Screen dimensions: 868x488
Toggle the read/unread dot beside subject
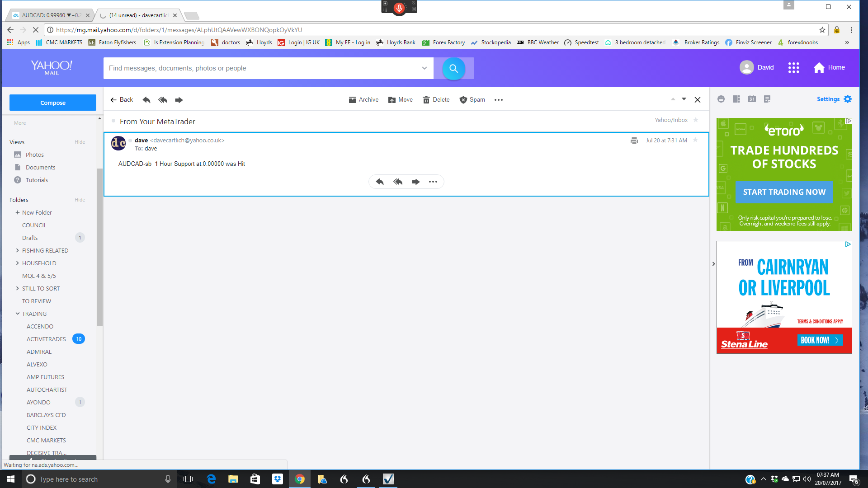tap(113, 121)
